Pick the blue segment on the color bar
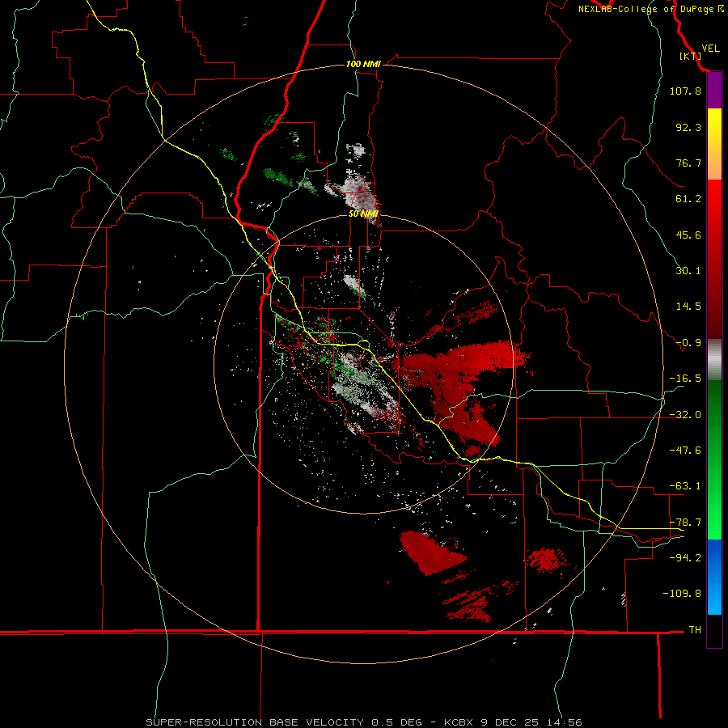 714,577
